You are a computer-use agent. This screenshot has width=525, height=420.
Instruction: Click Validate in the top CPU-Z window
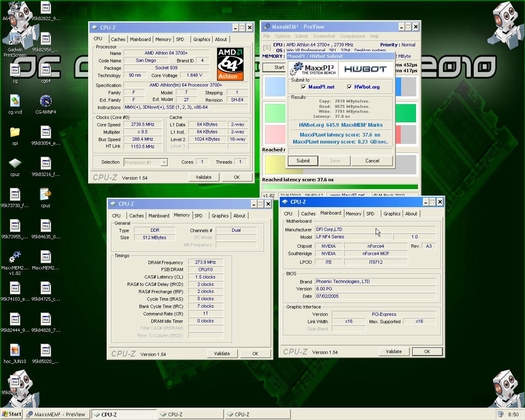(x=203, y=177)
